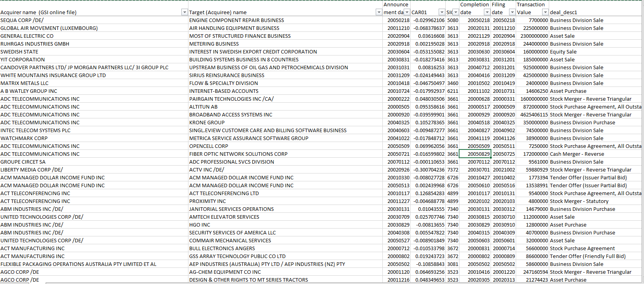
Task: Open the SIC column filter dropdown
Action: click(456, 12)
